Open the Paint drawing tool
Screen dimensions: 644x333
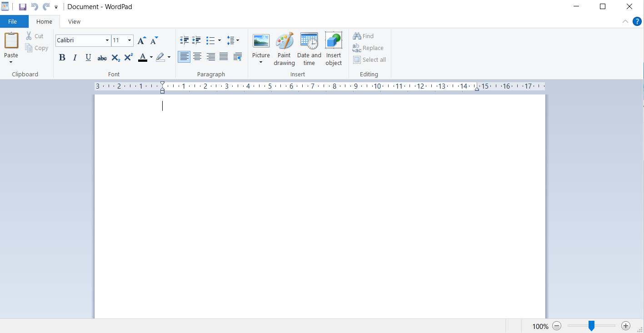click(x=284, y=49)
